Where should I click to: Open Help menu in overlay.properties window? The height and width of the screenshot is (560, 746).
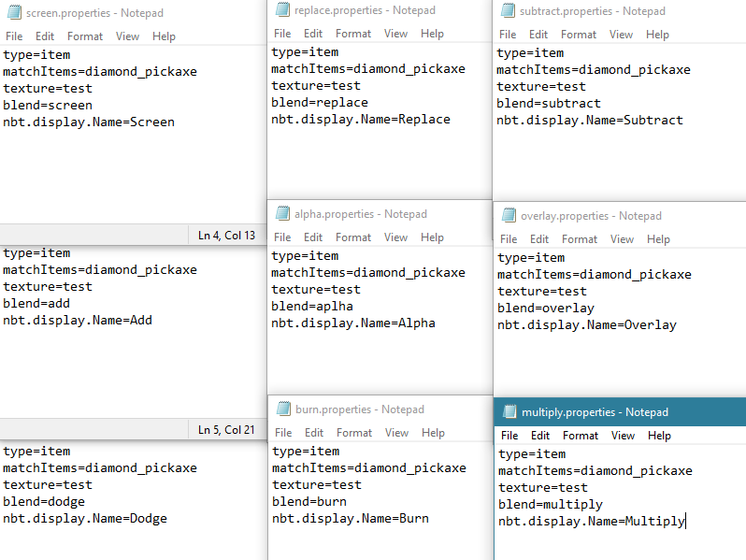pyautogui.click(x=658, y=238)
